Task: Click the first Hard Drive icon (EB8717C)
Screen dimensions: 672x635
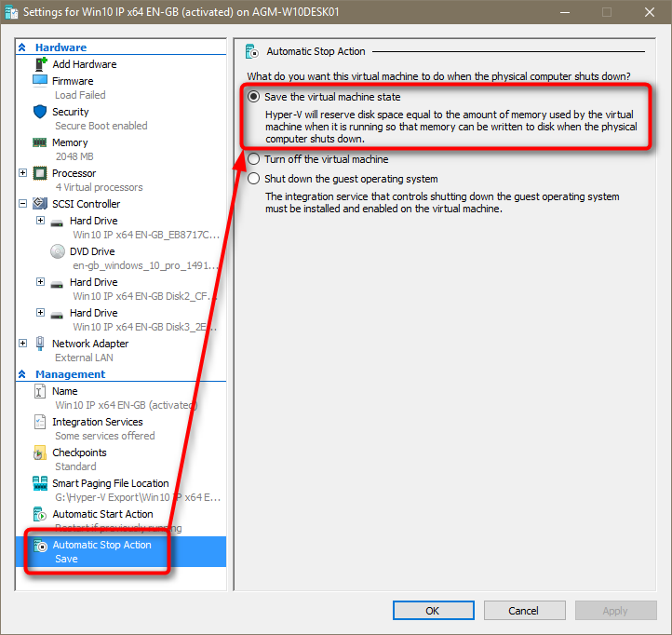Action: (57, 223)
